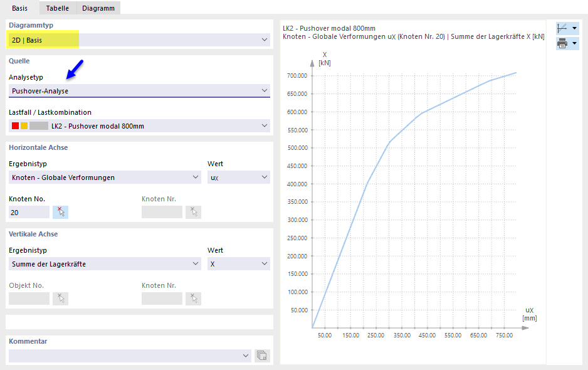Click the Vertikale Achse section heading
The width and height of the screenshot is (588, 370).
point(33,234)
